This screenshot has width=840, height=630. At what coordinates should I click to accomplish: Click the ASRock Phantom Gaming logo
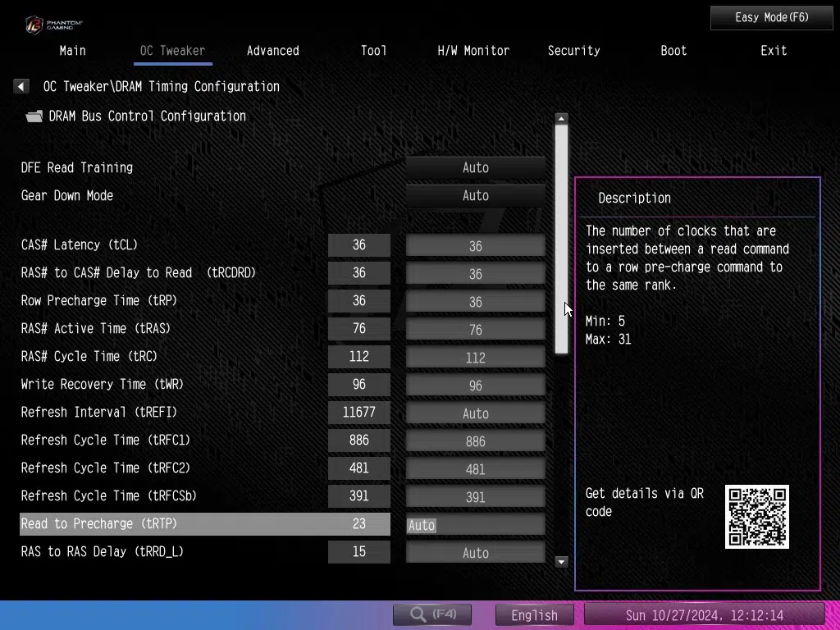[54, 24]
